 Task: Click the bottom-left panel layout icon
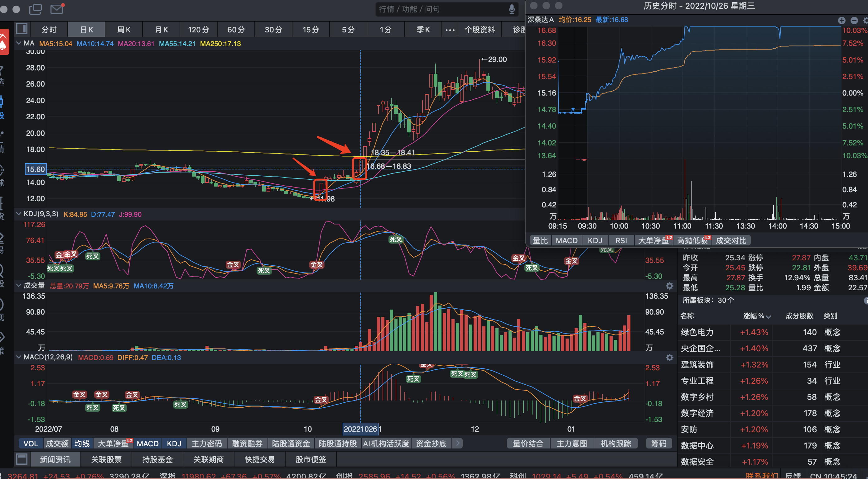(22, 459)
